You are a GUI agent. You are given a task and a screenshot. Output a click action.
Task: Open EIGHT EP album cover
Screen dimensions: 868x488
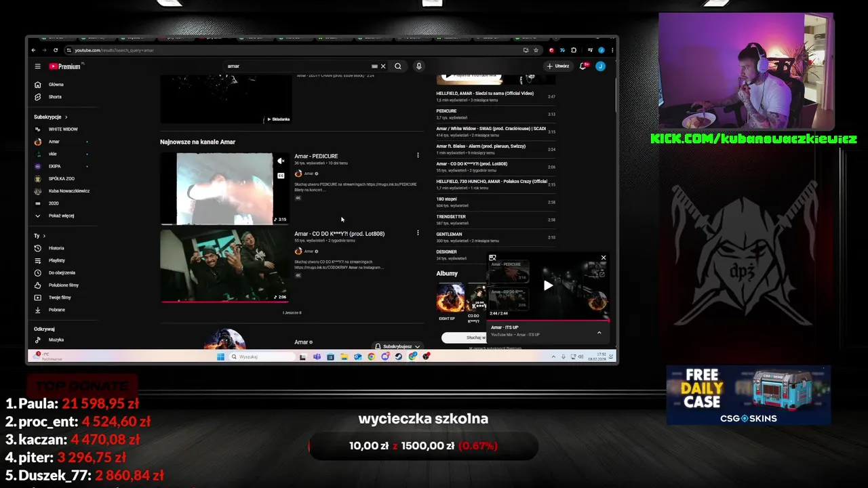click(x=450, y=298)
